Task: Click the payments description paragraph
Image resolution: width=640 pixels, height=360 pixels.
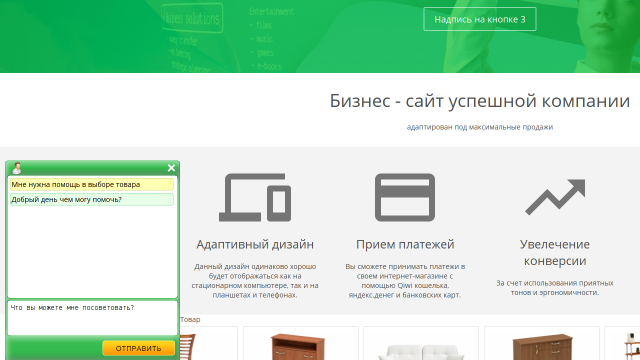Action: click(405, 280)
